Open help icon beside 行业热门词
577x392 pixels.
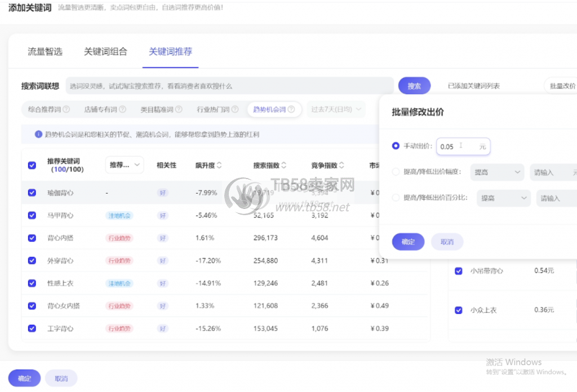[x=235, y=109]
